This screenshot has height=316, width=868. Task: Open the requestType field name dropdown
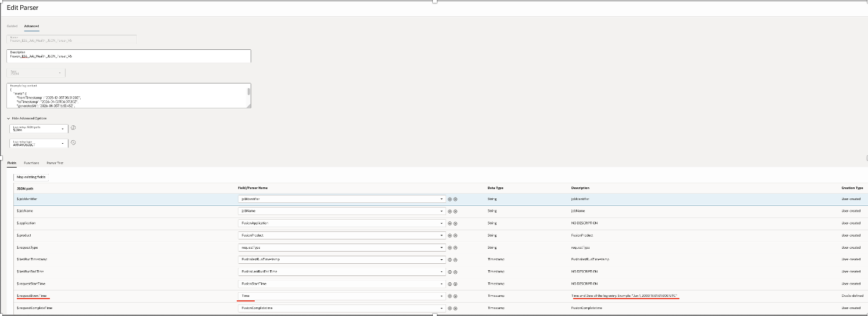(342, 247)
